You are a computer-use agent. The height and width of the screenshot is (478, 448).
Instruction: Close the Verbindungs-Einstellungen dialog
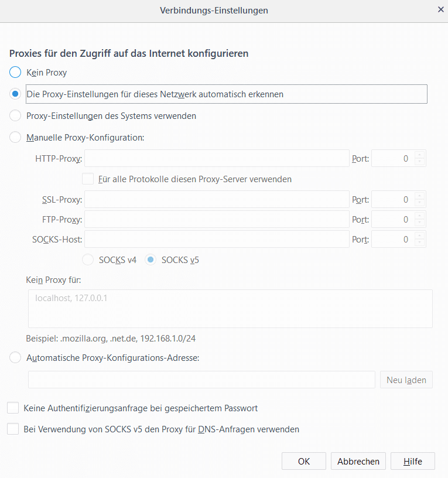[x=440, y=10]
